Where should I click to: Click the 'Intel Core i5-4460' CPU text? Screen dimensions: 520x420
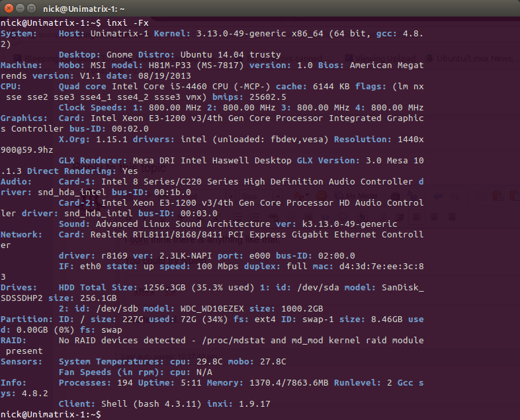tap(159, 86)
